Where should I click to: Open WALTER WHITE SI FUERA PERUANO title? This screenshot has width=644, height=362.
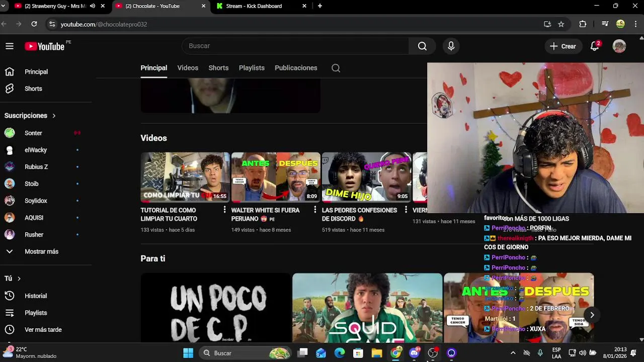click(265, 214)
